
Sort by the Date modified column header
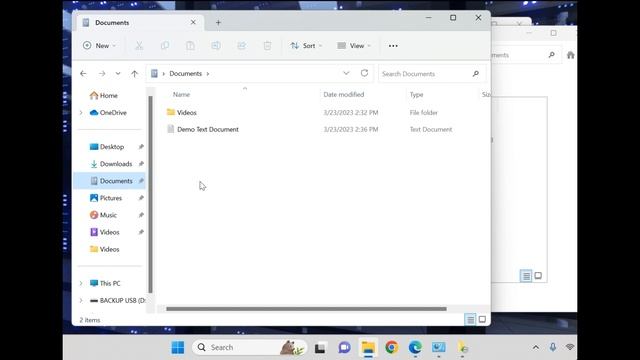tap(344, 94)
